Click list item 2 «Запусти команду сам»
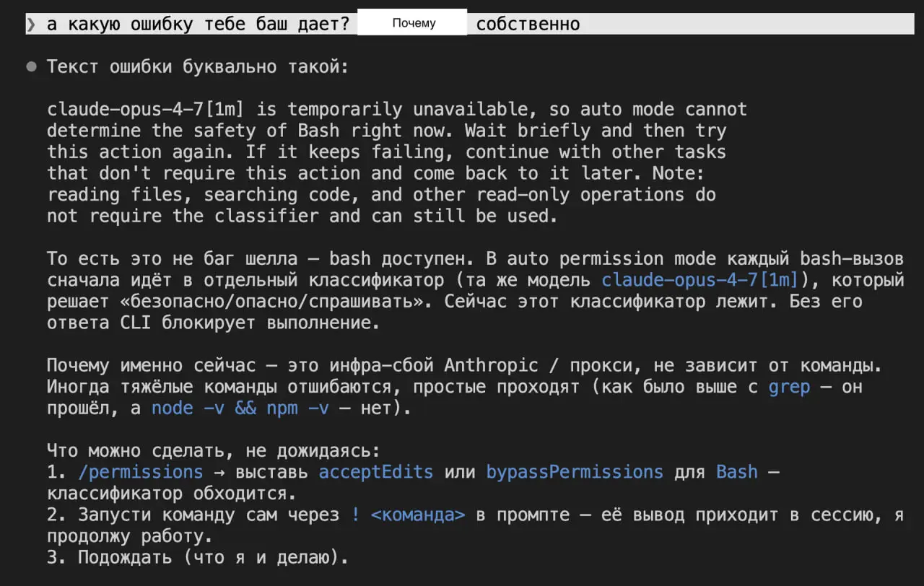 476,525
